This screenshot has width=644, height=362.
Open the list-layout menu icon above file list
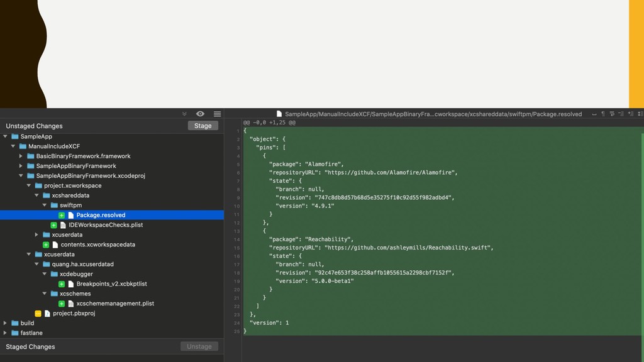[x=217, y=114]
